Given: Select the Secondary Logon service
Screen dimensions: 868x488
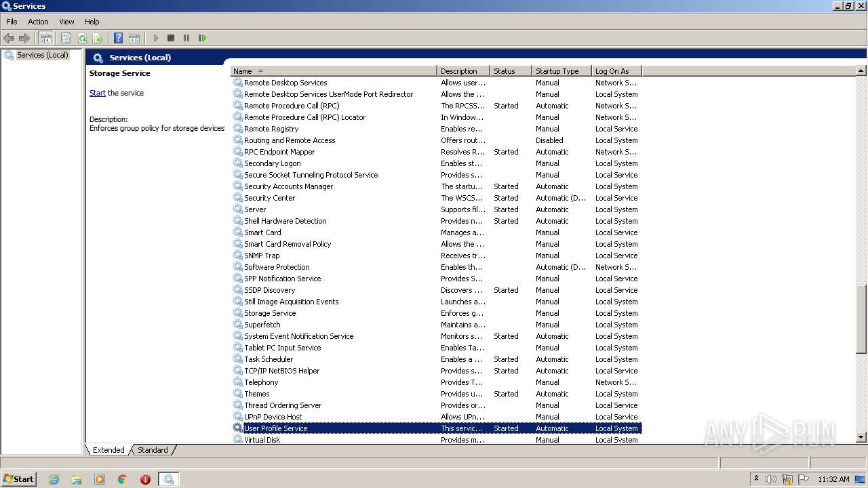Looking at the screenshot, I should click(436, 163).
